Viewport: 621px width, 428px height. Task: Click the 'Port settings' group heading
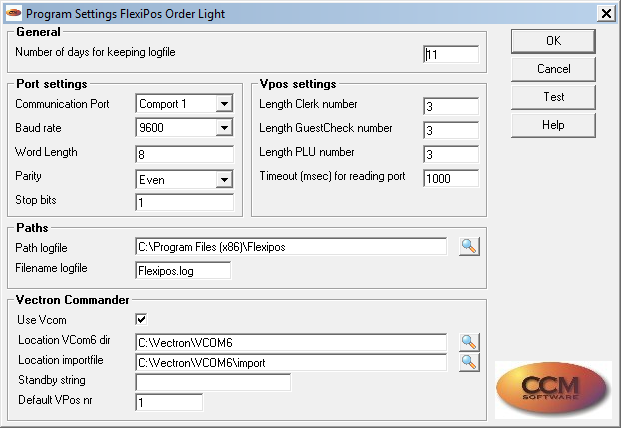[51, 84]
